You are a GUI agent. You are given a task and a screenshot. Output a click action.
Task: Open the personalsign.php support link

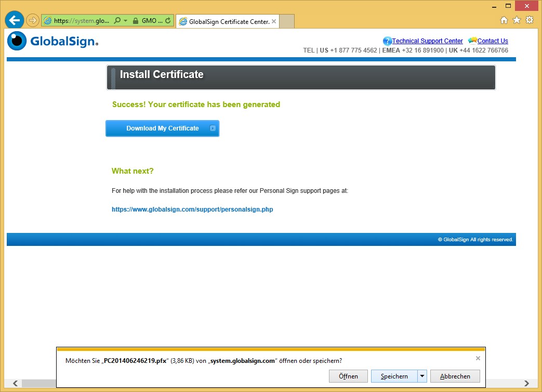click(x=192, y=209)
